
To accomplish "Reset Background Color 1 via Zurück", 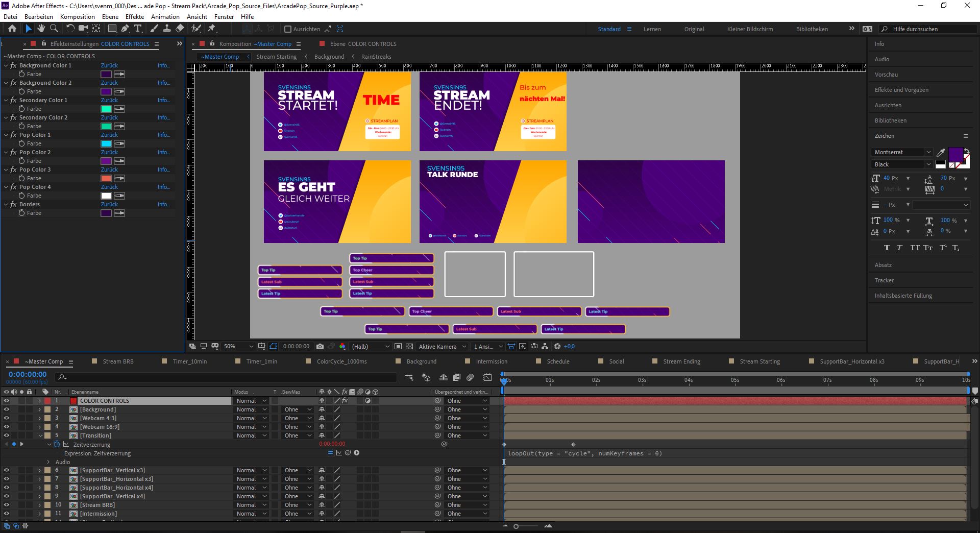I will 109,65.
